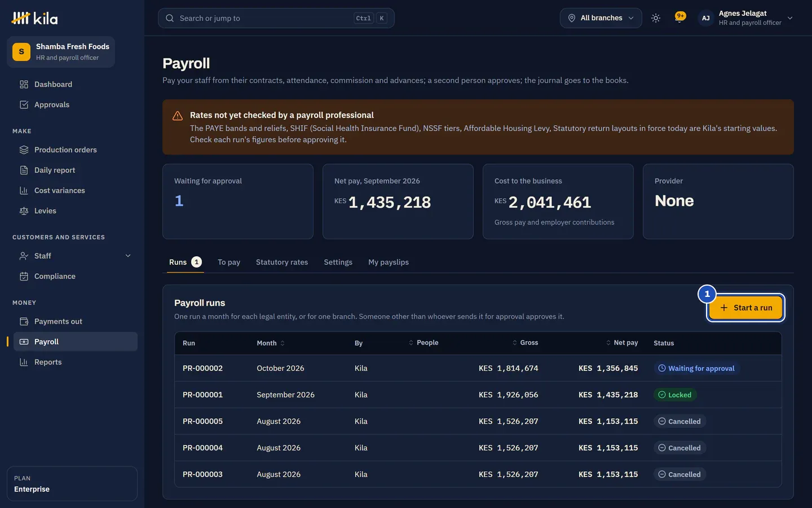Click the Shamba Fresh Foods company switcher
The image size is (812, 508).
coord(61,52)
